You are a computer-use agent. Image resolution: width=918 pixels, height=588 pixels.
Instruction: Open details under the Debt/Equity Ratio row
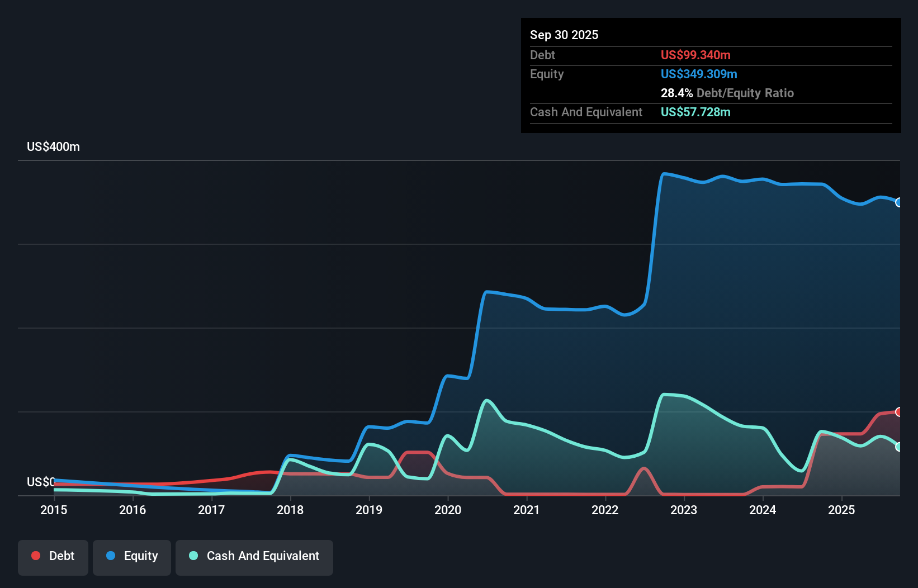[727, 93]
